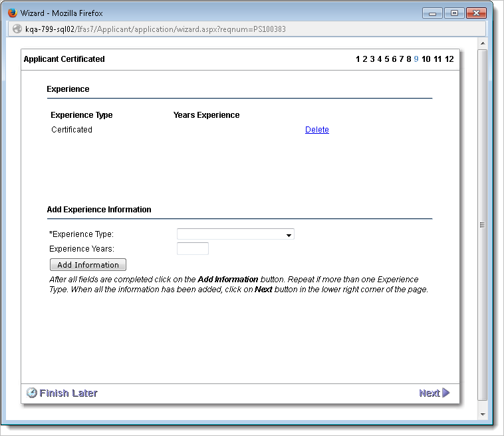The width and height of the screenshot is (504, 436).
Task: Choose the Finish Later text link
Action: click(x=68, y=393)
